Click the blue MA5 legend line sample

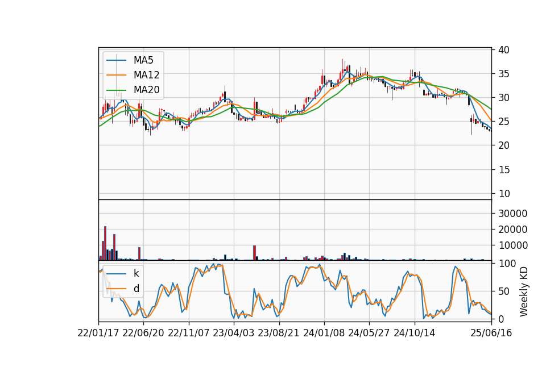click(116, 61)
